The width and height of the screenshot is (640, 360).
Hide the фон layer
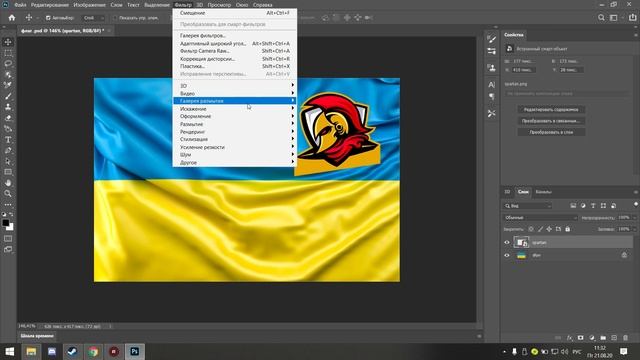(507, 256)
